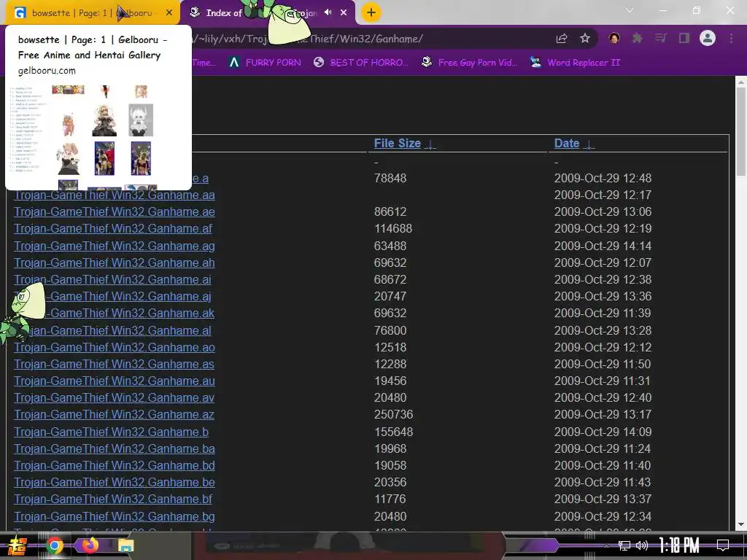Open the Word Replacer II bookmark
The width and height of the screenshot is (747, 560).
point(575,63)
